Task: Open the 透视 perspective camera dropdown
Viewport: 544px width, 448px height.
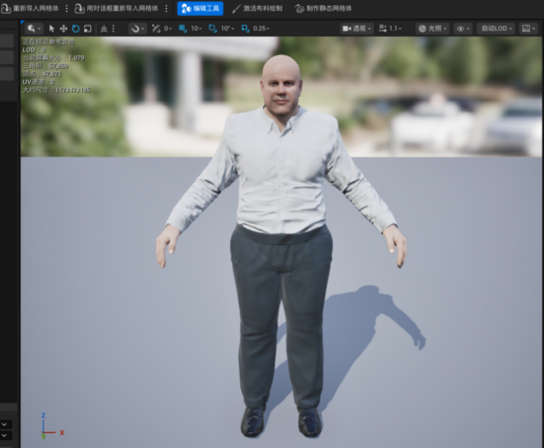Action: 357,28
